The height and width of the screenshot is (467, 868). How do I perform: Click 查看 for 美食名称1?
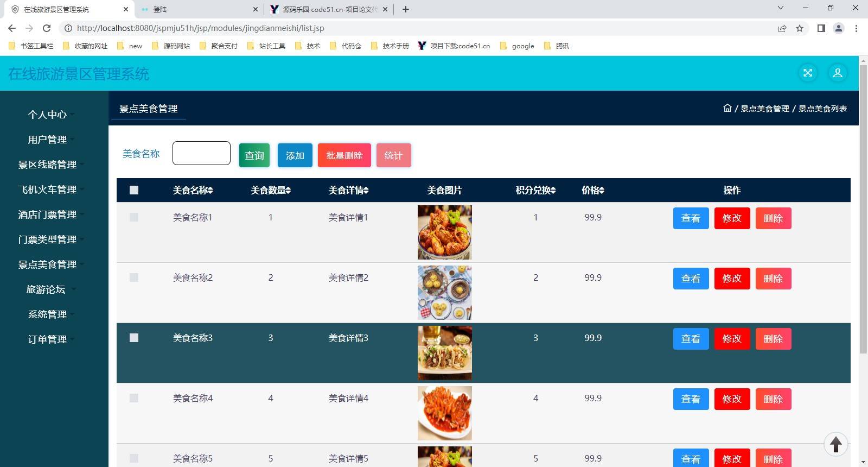[x=691, y=218]
